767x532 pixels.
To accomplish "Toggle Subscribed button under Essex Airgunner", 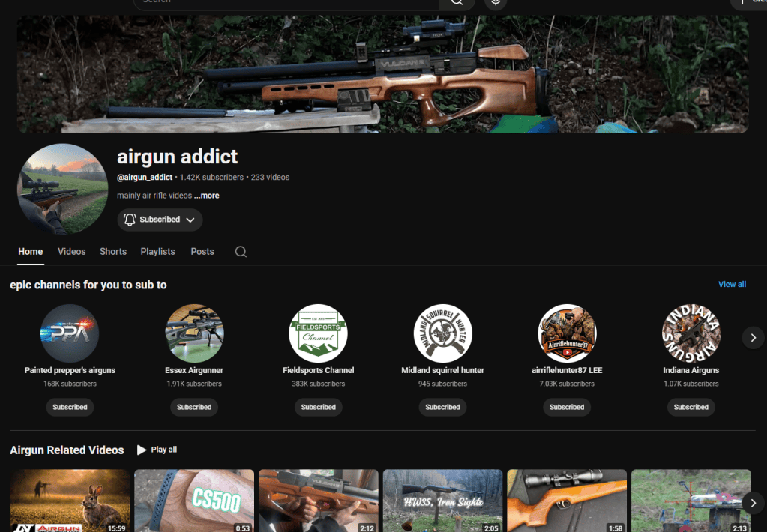I will point(194,407).
